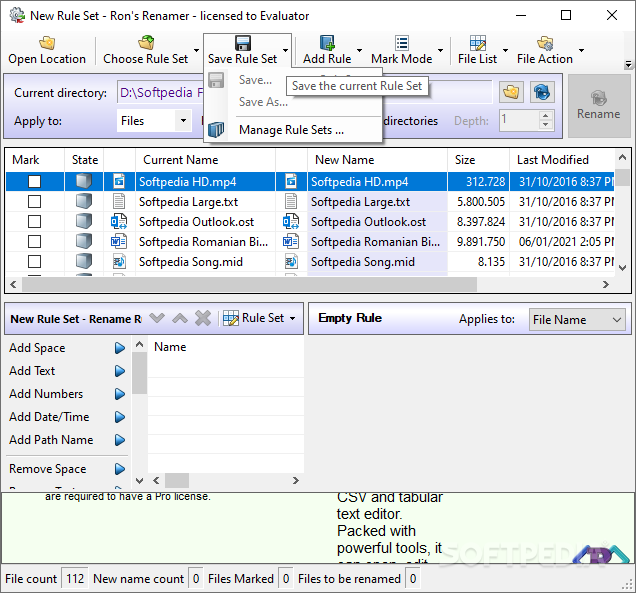Click the refresh directory icon
636x593 pixels.
pos(542,92)
